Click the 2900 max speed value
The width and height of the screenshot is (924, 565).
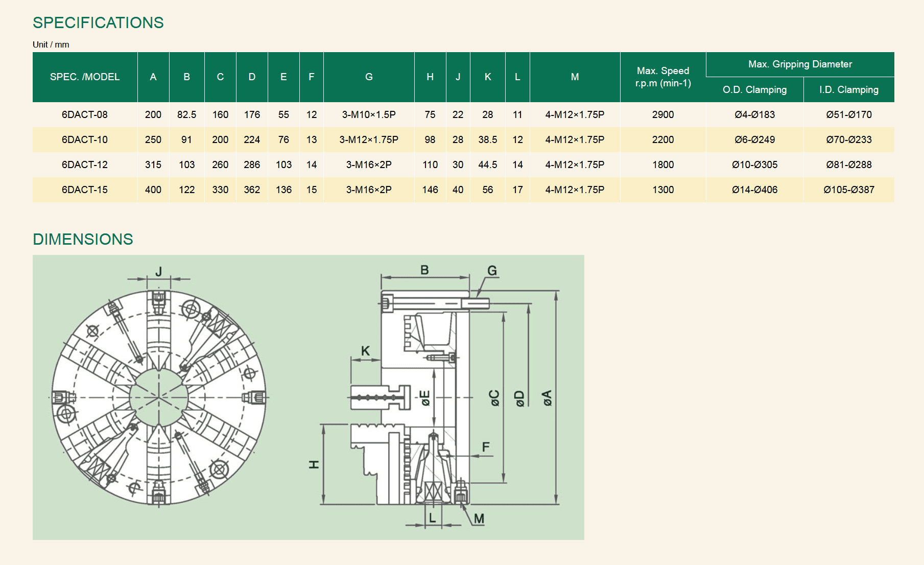pyautogui.click(x=663, y=114)
